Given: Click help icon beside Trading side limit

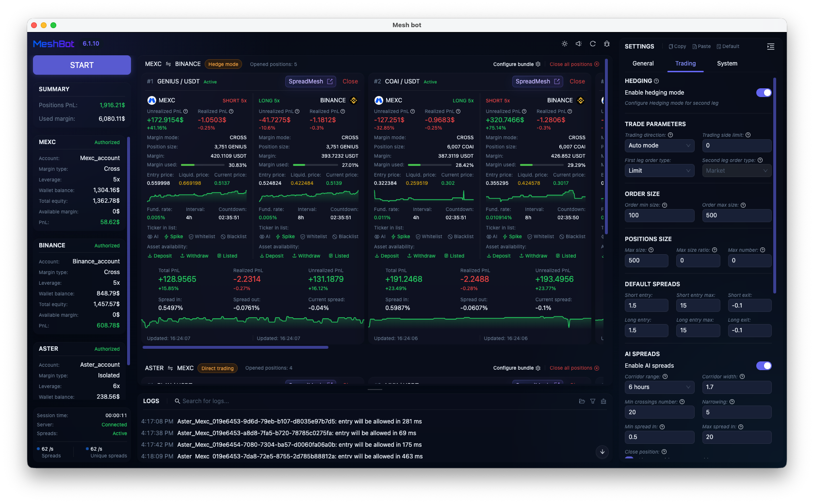Looking at the screenshot, I should 748,135.
